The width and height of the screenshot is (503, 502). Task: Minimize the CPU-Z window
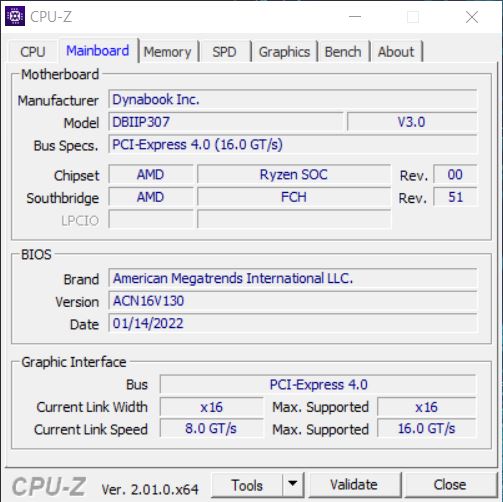click(355, 16)
